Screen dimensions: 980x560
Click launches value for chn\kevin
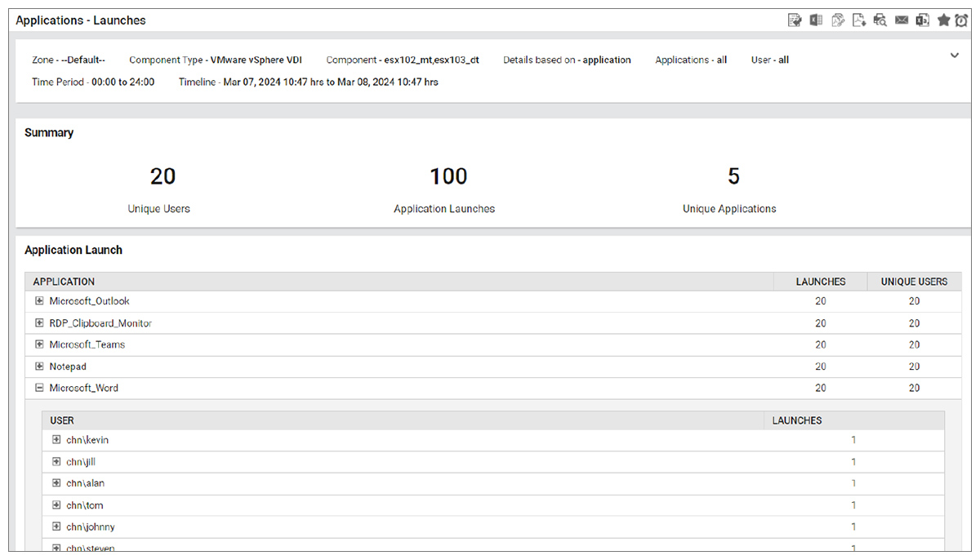point(853,440)
